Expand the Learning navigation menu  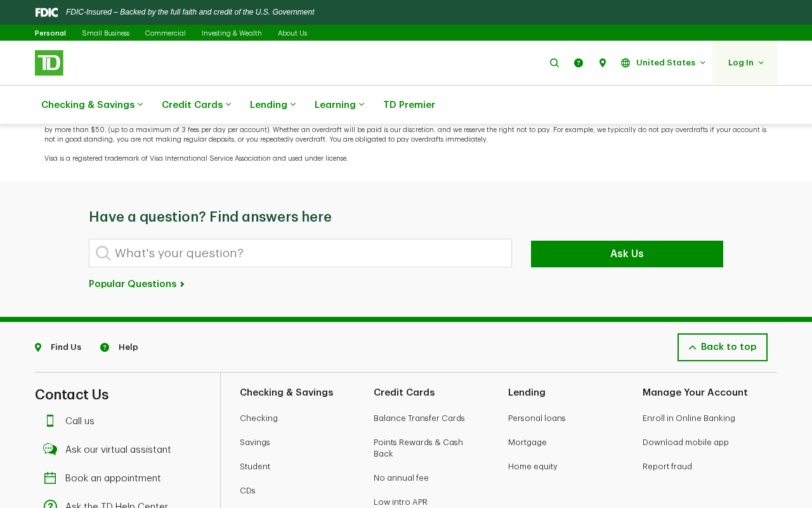tap(339, 105)
